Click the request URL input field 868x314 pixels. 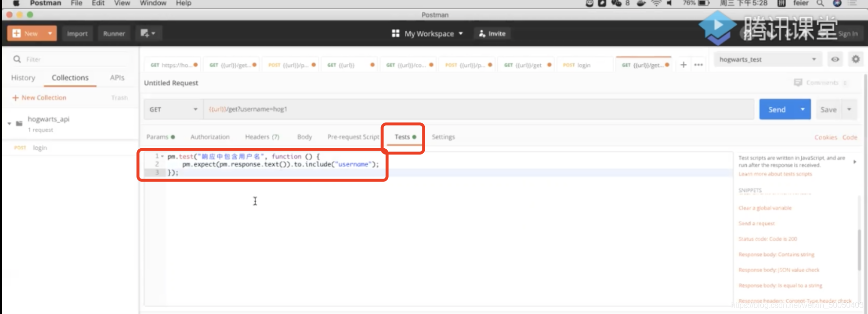click(478, 109)
